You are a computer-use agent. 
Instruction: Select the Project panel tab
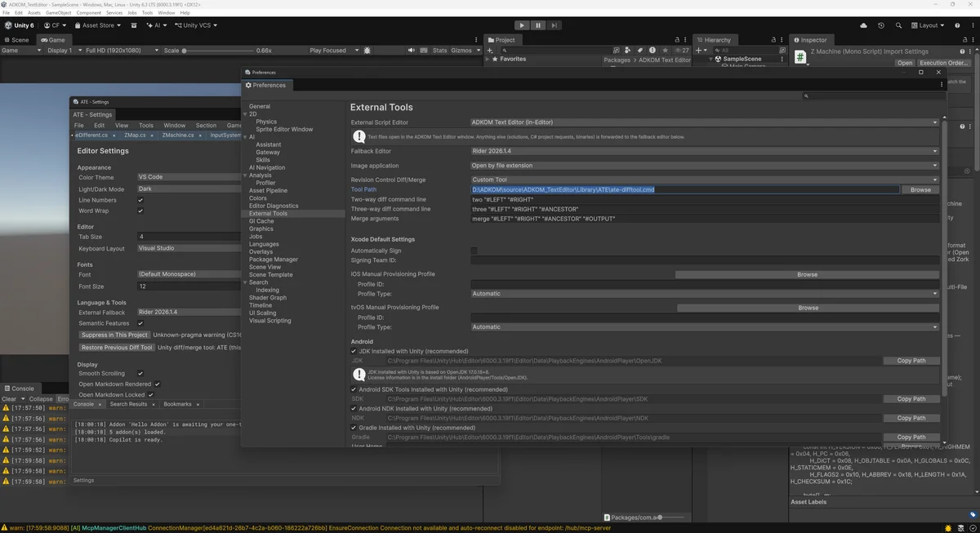501,40
